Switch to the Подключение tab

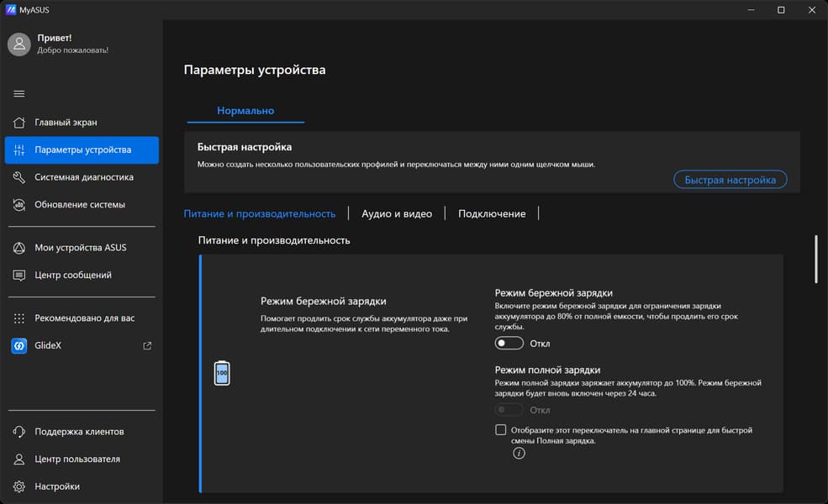pos(492,214)
